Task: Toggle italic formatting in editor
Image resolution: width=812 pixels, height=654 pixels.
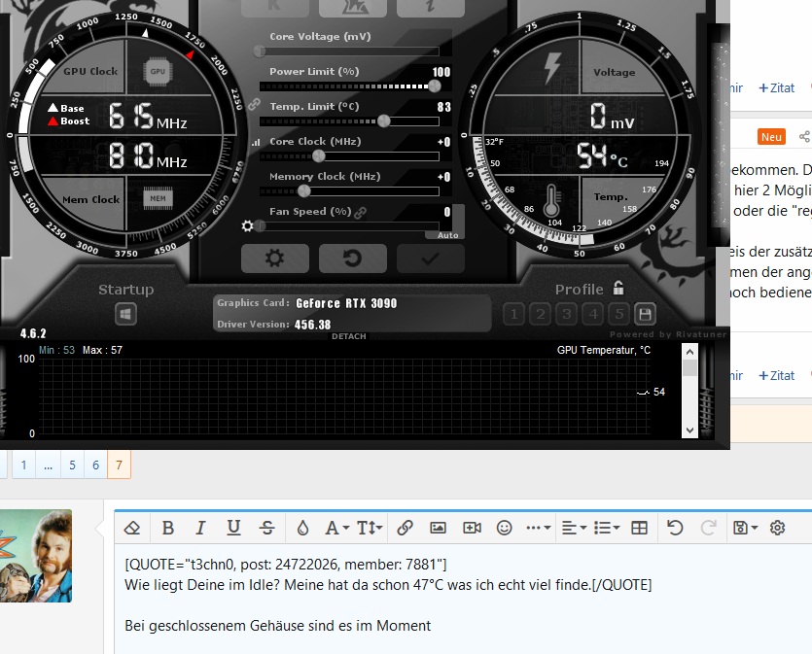Action: tap(200, 528)
